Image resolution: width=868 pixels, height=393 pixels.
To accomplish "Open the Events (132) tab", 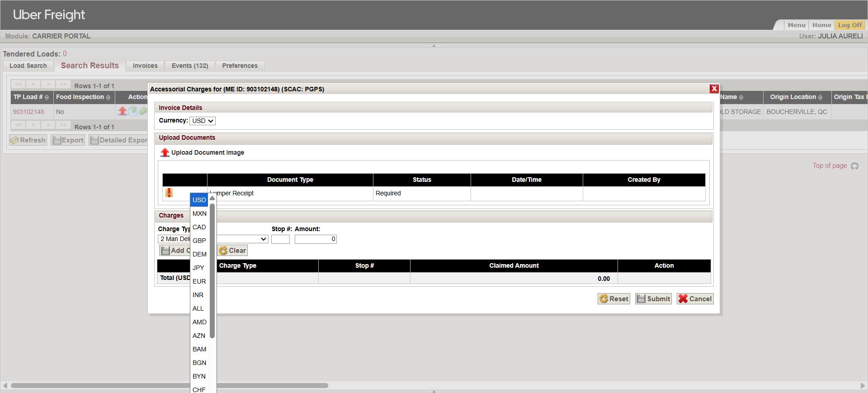I will coord(190,66).
